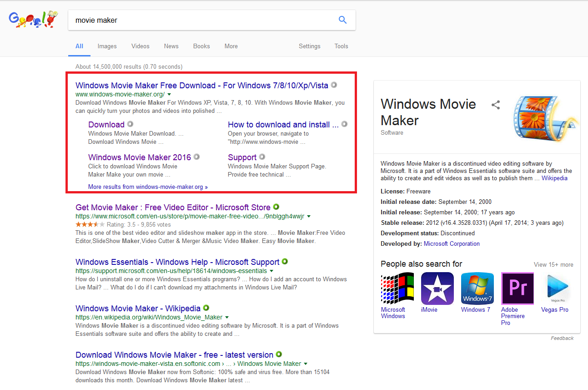The width and height of the screenshot is (588, 390).
Task: Click the Windows 7 logo thumbnail
Action: pyautogui.click(x=477, y=289)
